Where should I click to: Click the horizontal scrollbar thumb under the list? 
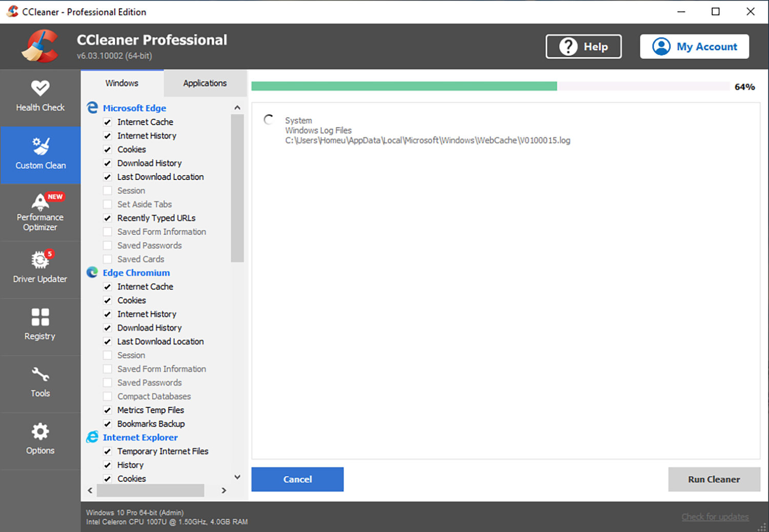point(150,490)
